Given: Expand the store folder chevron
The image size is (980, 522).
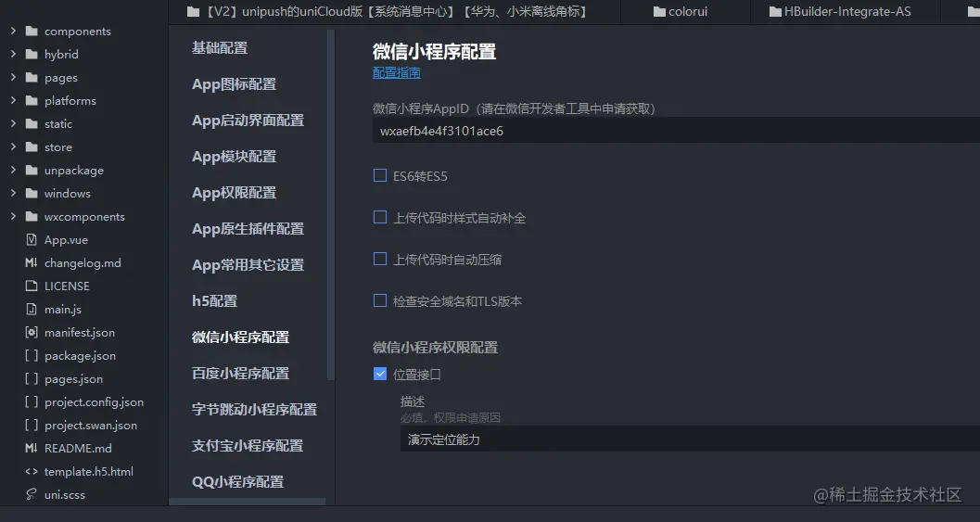Looking at the screenshot, I should click(13, 146).
